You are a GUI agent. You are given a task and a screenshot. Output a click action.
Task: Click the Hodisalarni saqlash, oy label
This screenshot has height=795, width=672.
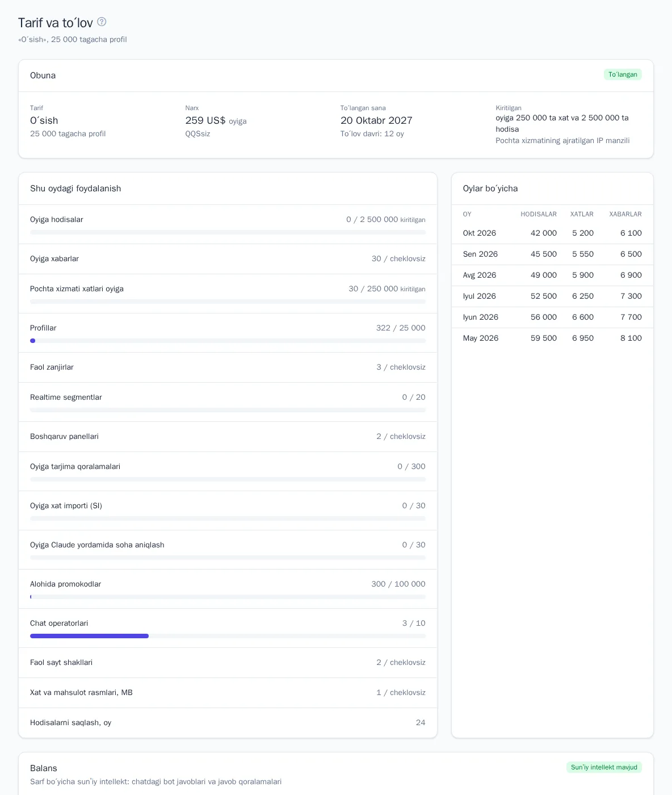pyautogui.click(x=70, y=722)
